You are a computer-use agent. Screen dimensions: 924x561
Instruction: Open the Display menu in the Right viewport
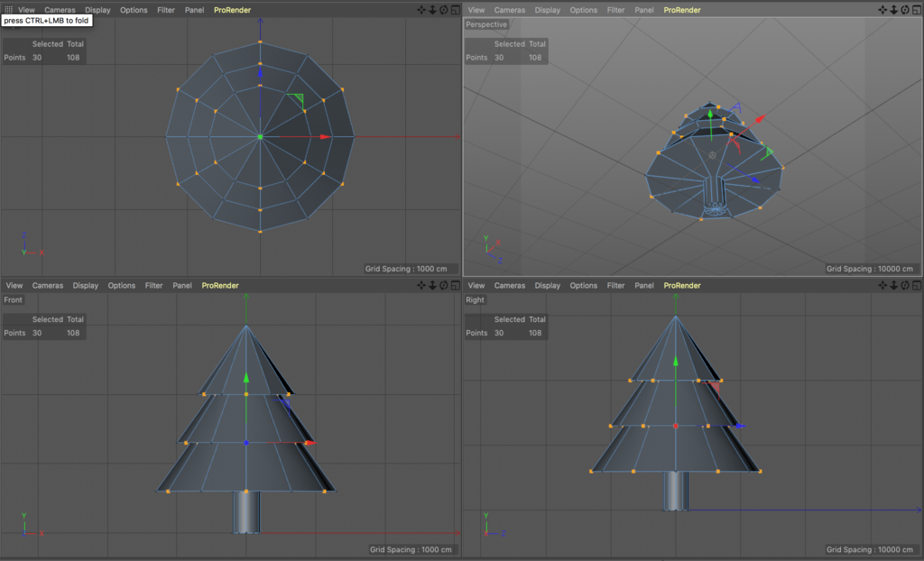coord(548,285)
